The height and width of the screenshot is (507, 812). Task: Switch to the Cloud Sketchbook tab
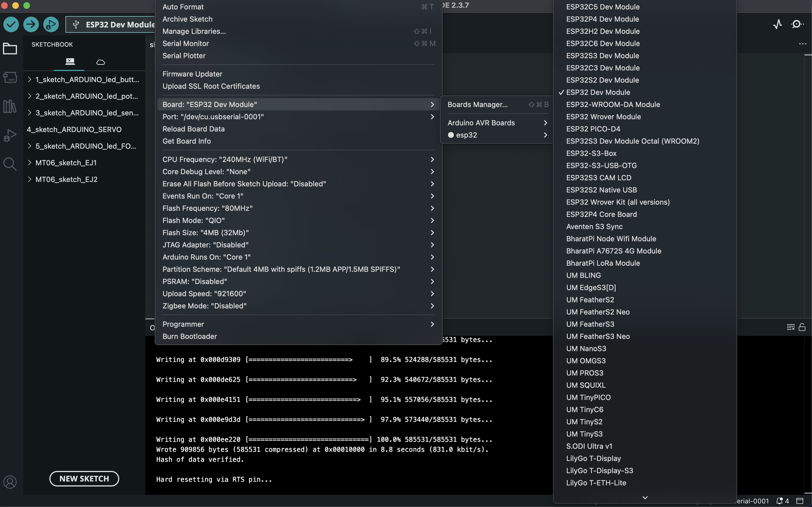coord(100,62)
